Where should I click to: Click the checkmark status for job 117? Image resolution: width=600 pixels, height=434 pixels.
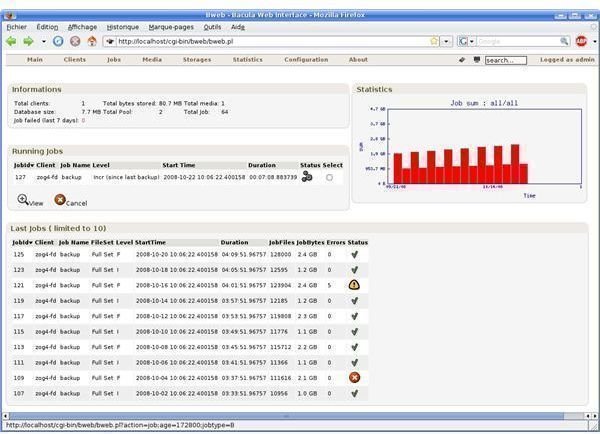coord(354,316)
